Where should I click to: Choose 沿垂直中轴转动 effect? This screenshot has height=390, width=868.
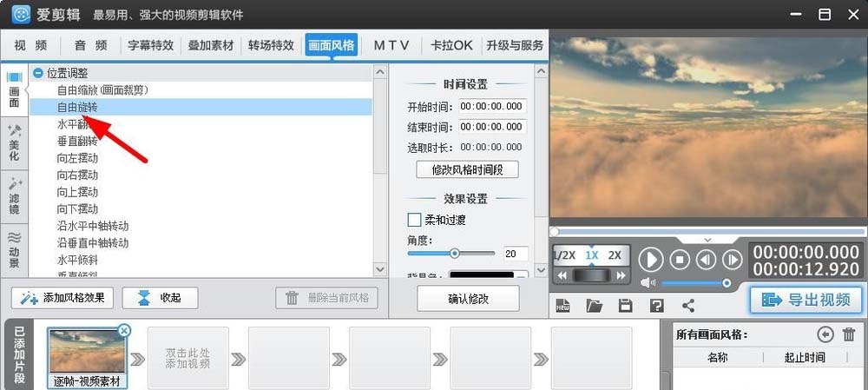[93, 242]
